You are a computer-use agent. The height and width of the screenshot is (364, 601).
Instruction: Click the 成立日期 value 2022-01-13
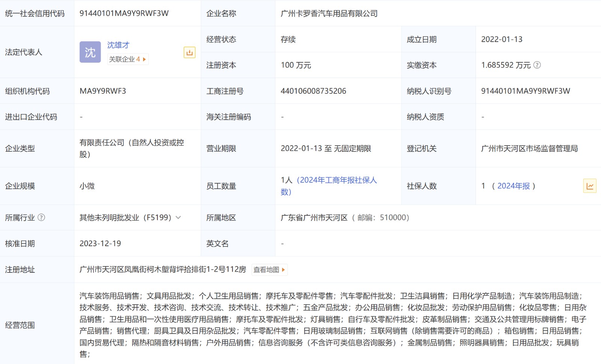[x=501, y=39]
